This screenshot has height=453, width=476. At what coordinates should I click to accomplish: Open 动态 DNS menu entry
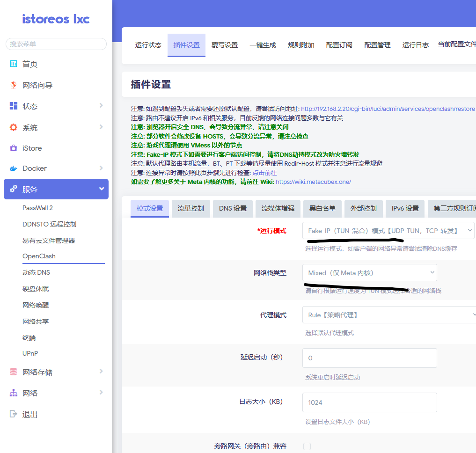[36, 273]
